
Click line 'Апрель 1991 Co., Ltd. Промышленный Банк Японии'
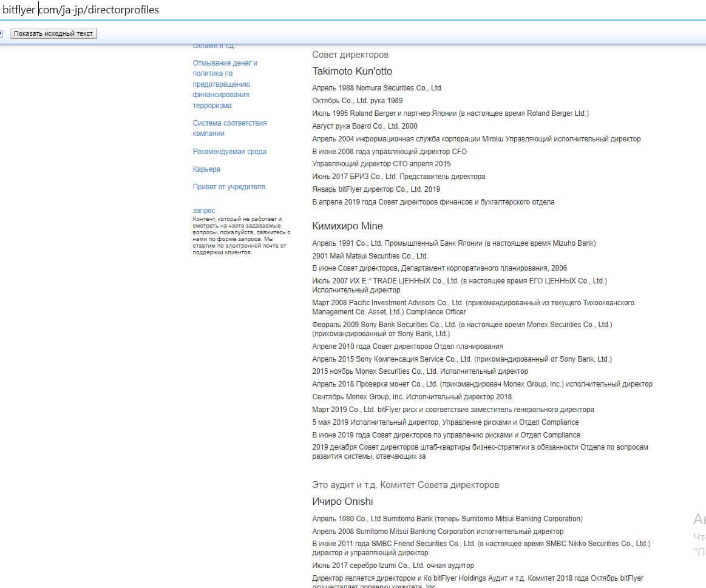[x=454, y=243]
